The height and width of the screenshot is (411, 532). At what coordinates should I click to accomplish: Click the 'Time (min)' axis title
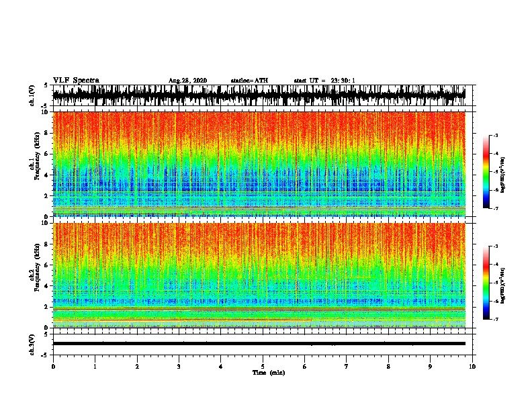269,373
